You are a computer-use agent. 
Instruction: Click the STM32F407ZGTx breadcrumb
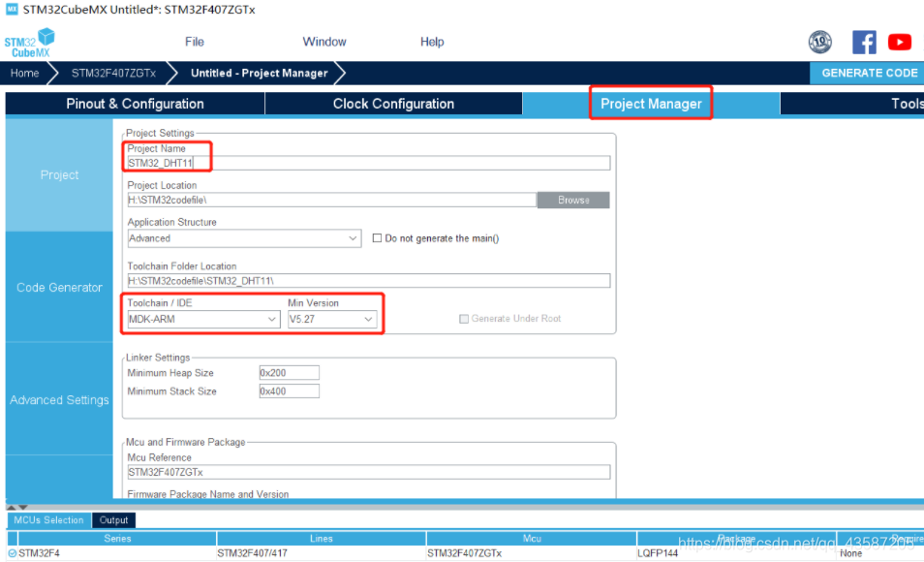click(x=113, y=73)
